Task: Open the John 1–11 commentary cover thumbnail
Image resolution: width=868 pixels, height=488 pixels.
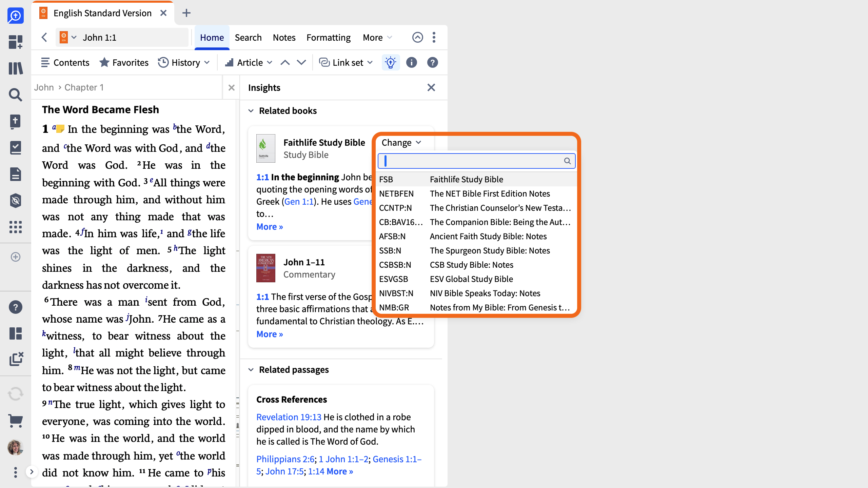Action: 266,268
